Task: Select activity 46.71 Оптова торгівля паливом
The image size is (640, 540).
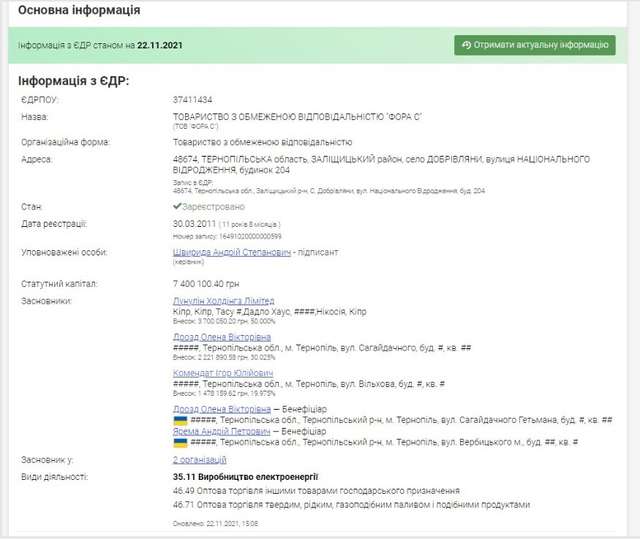Action: click(x=341, y=506)
